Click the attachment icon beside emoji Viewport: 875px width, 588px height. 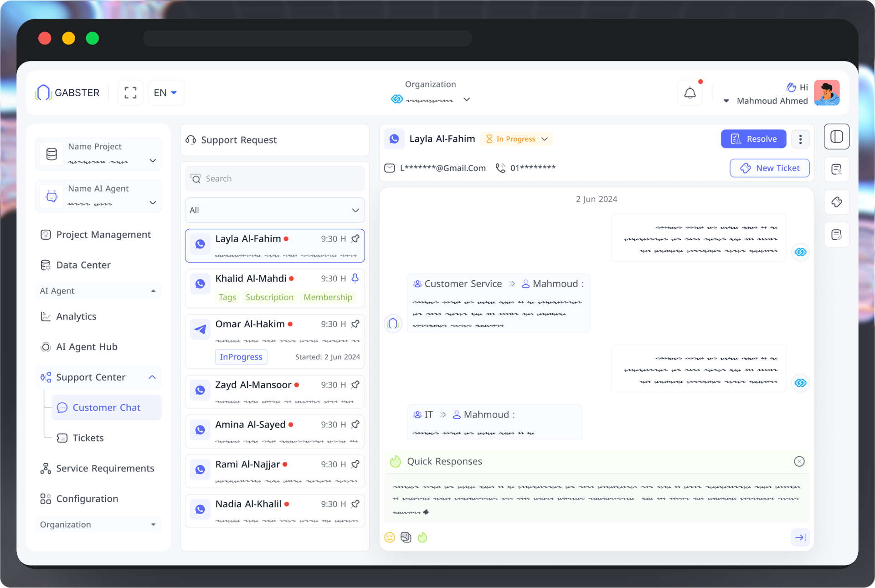pyautogui.click(x=406, y=537)
